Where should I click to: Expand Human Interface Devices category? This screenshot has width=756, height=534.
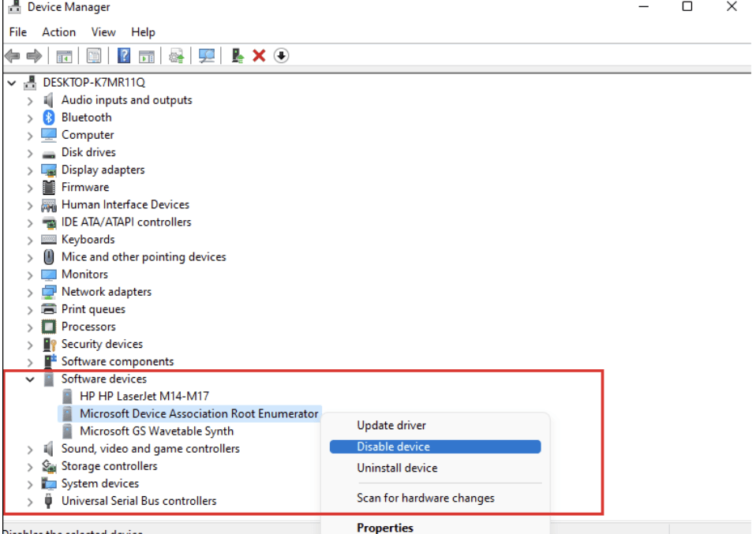tap(30, 205)
